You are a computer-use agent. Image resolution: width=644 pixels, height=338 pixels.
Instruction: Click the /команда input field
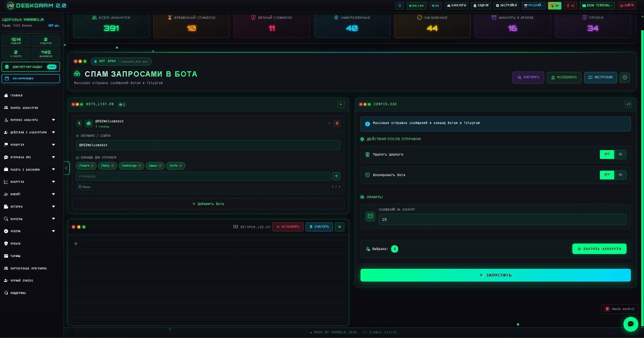click(x=203, y=176)
